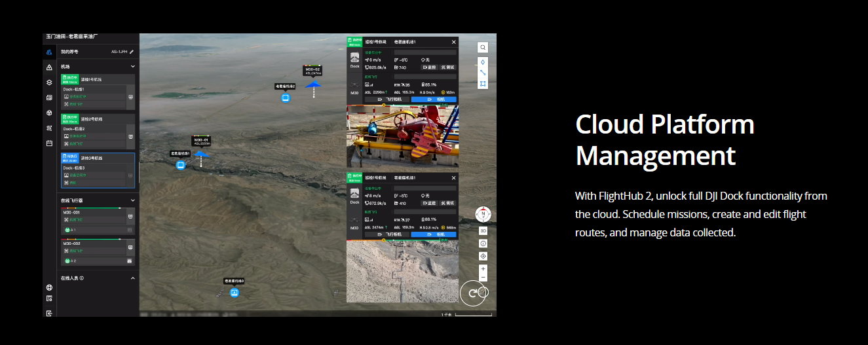The image size is (868, 345).
Task: Click 监控 button in lower device panel
Action: point(429,204)
